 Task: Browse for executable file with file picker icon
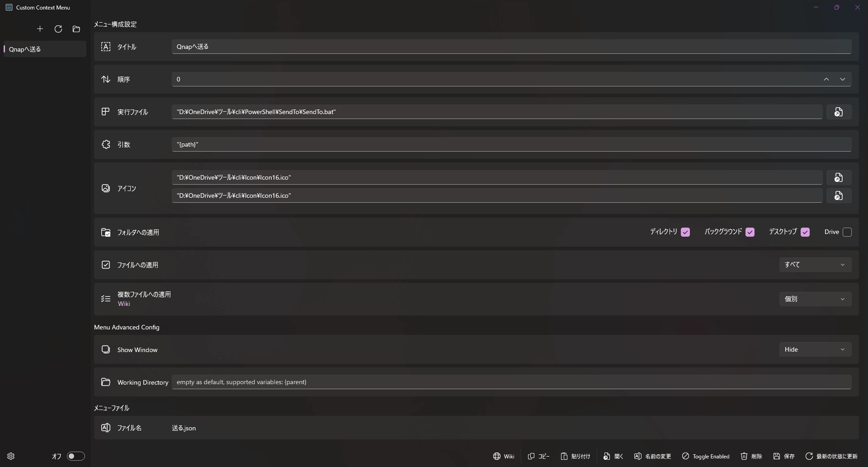839,112
